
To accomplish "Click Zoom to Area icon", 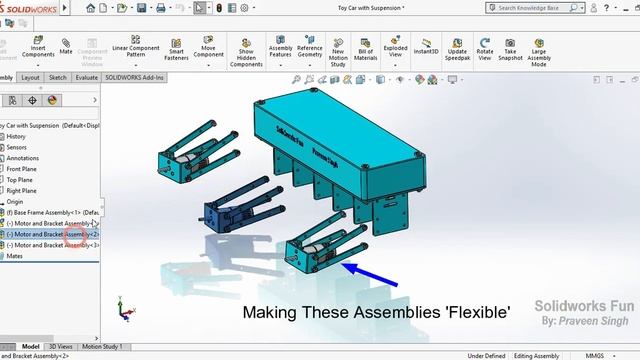I will tap(309, 80).
